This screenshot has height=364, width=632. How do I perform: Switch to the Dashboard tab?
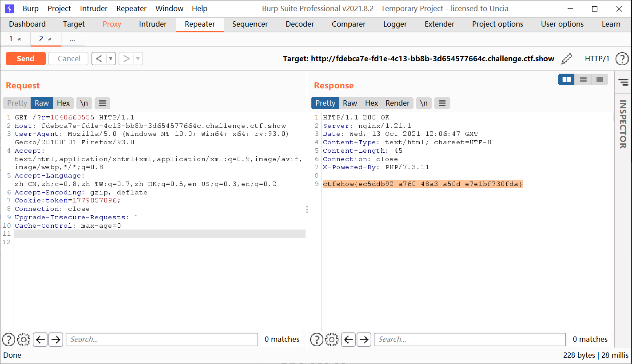point(28,24)
